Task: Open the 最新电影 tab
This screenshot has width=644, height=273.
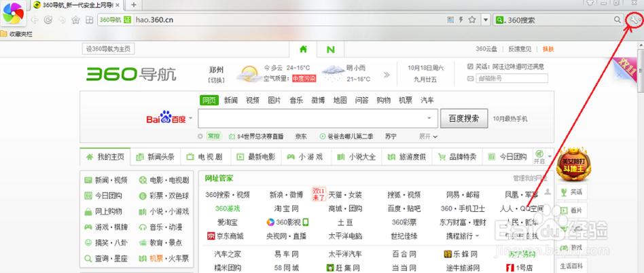Action: point(256,157)
